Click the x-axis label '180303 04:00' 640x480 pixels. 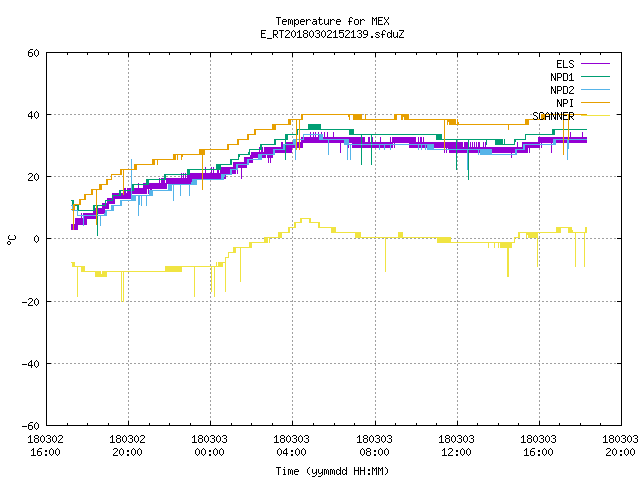(x=291, y=446)
